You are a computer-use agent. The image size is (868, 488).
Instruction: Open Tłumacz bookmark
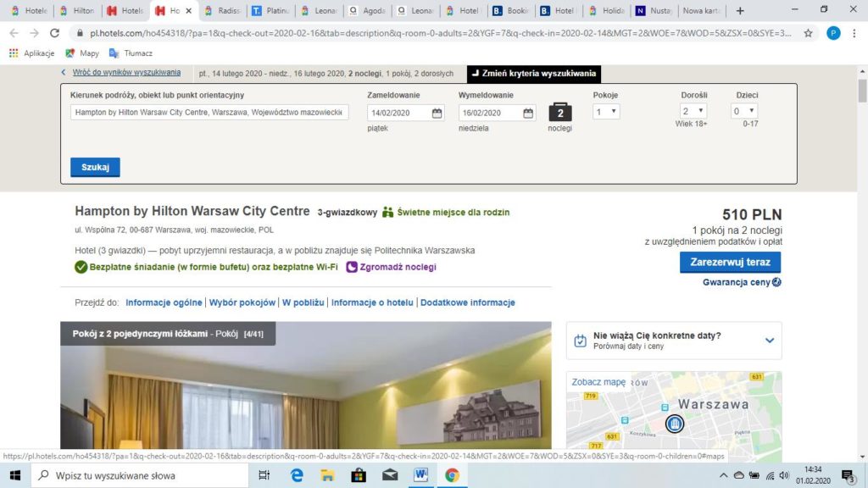pyautogui.click(x=131, y=53)
